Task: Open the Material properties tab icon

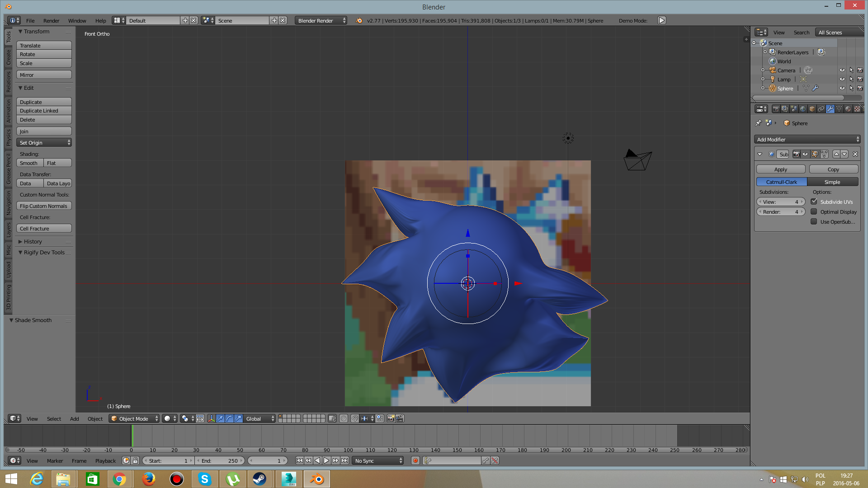Action: coord(848,109)
